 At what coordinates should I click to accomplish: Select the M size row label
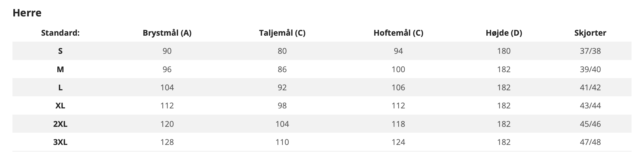pyautogui.click(x=60, y=69)
